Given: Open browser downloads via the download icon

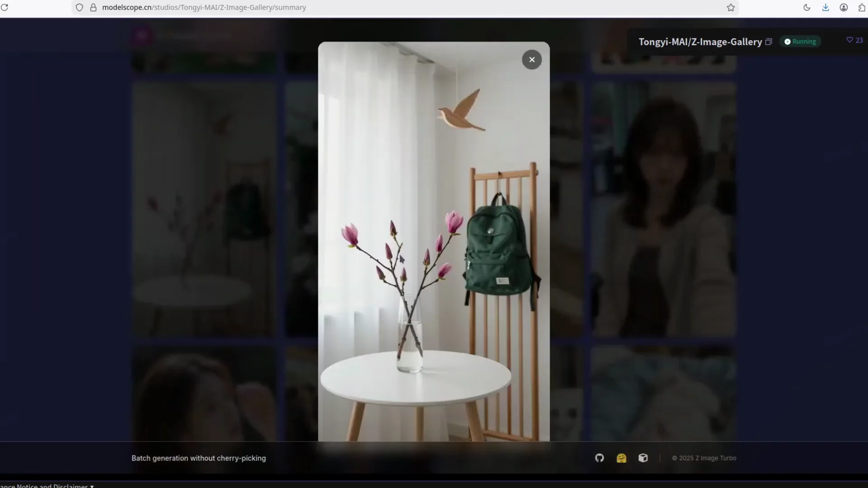Looking at the screenshot, I should (x=825, y=7).
